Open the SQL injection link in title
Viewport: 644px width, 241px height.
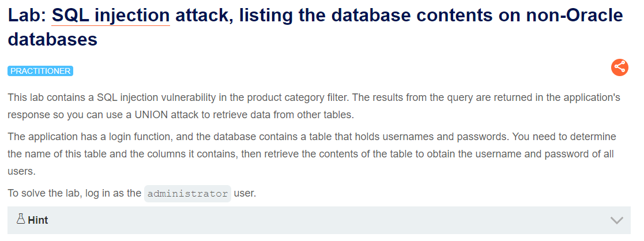pyautogui.click(x=111, y=16)
